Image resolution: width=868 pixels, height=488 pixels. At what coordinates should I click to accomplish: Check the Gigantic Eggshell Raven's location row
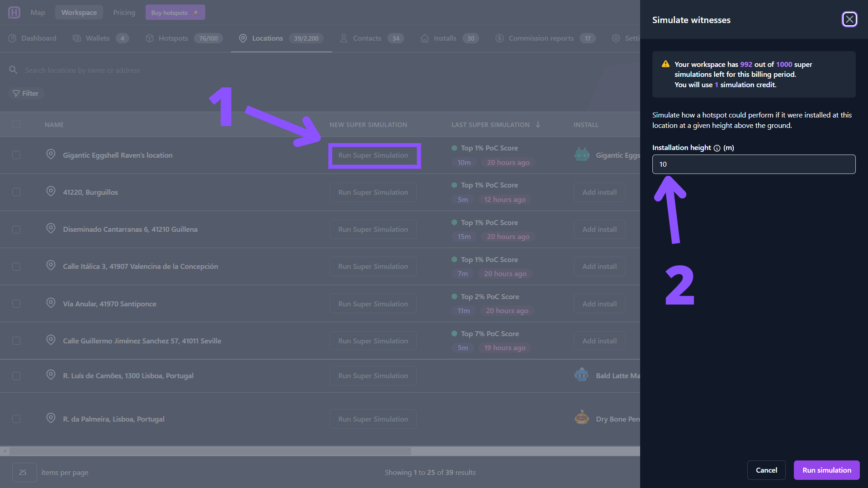point(16,155)
